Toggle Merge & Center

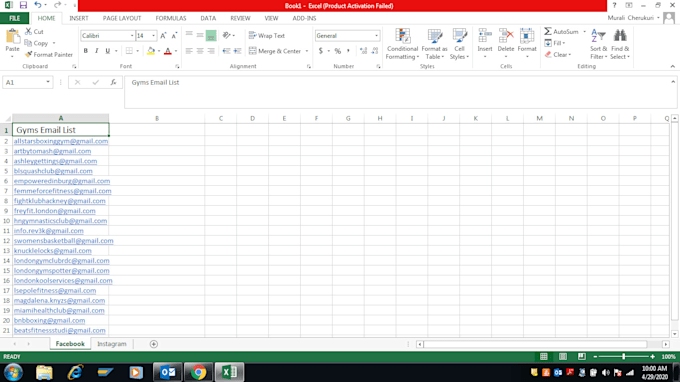[275, 51]
